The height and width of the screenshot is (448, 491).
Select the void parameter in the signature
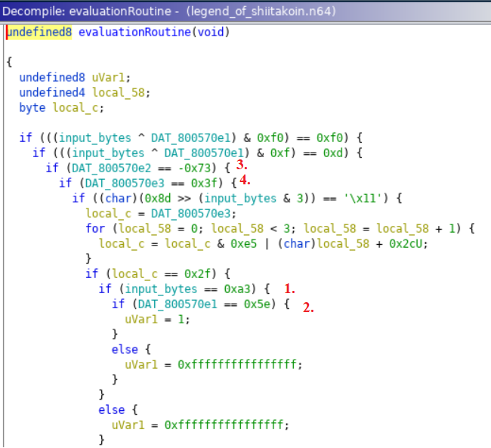pos(211,32)
